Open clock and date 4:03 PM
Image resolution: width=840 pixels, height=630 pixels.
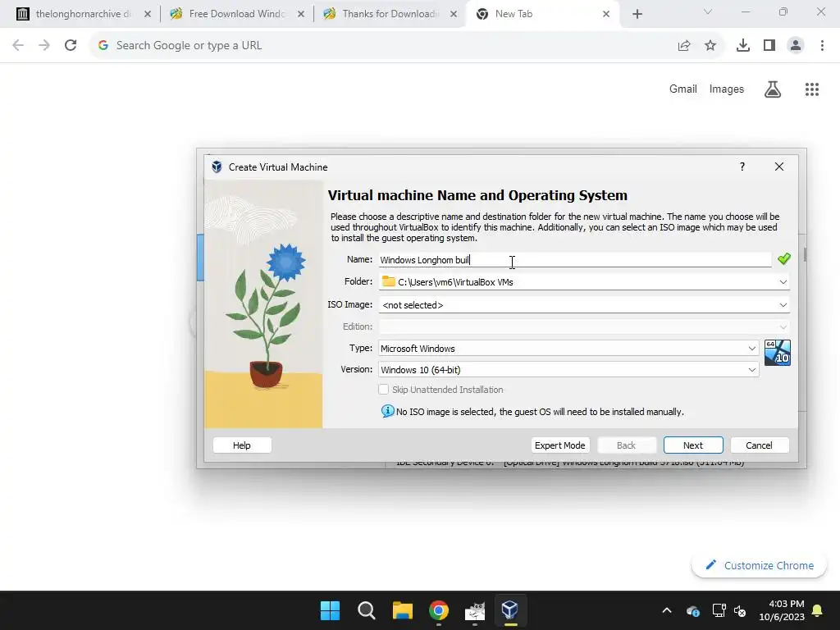click(x=781, y=610)
